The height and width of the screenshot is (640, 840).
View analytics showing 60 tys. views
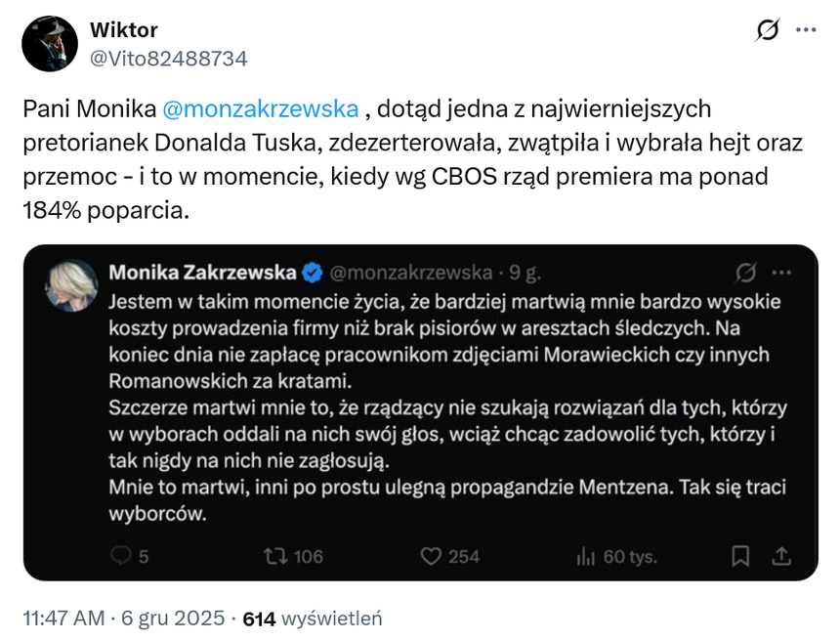click(x=586, y=556)
